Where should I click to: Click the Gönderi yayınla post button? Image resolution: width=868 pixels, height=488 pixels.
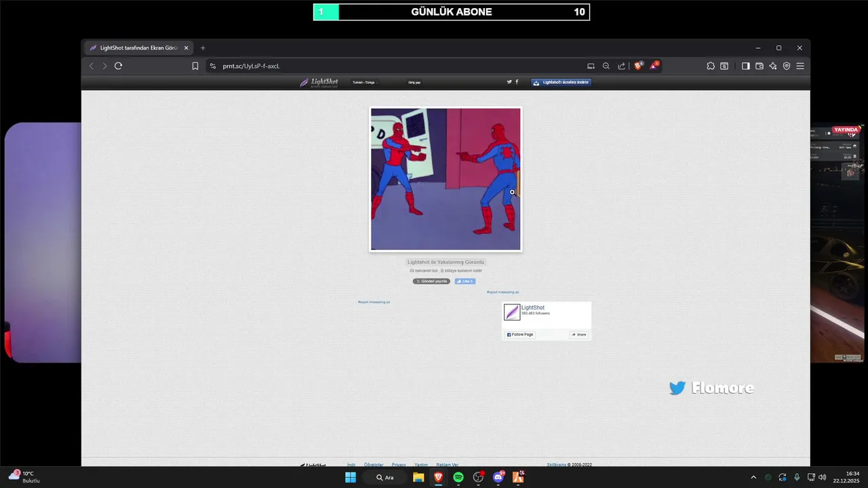(x=431, y=281)
